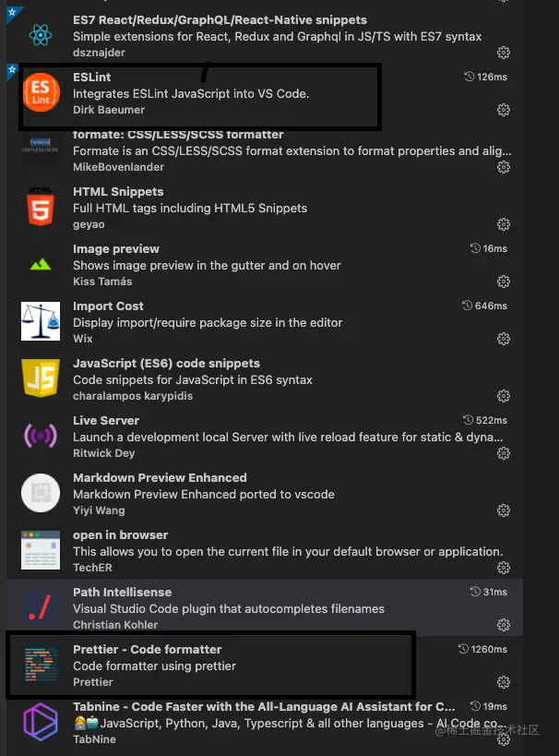Click the Tabnine 19ms activation time
This screenshot has height=756, width=559.
(489, 706)
